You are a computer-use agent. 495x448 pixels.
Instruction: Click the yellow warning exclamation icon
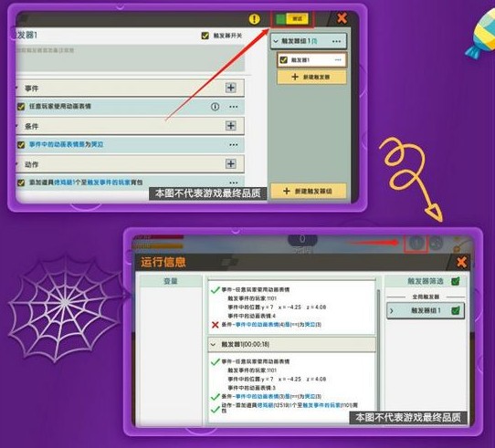(x=254, y=19)
